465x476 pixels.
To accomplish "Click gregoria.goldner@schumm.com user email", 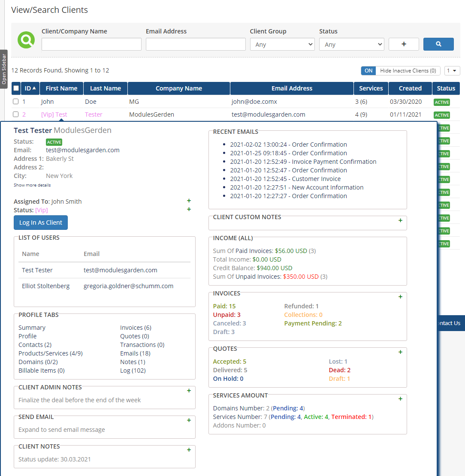I will pyautogui.click(x=128, y=286).
